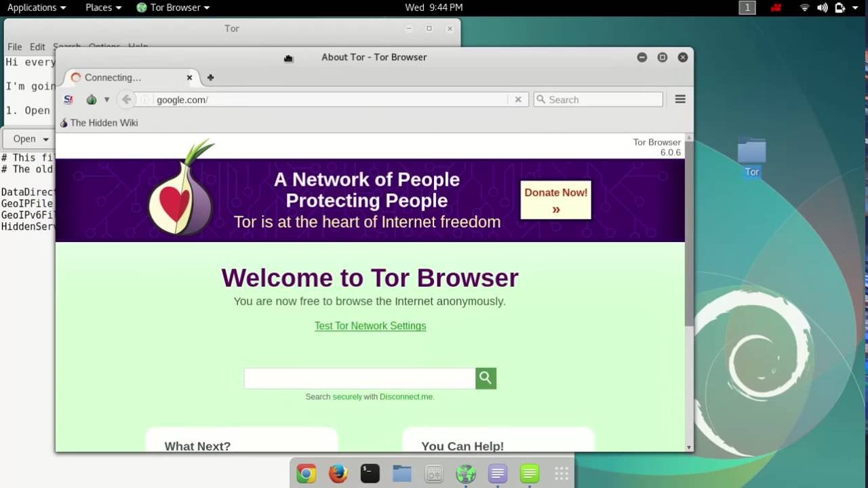
Task: Close the Connecting… tab
Action: 189,78
